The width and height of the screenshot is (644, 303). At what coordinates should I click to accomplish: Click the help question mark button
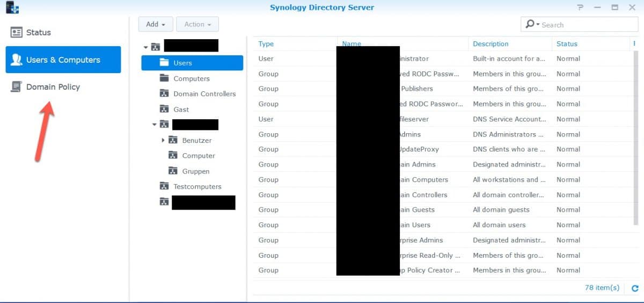[580, 8]
